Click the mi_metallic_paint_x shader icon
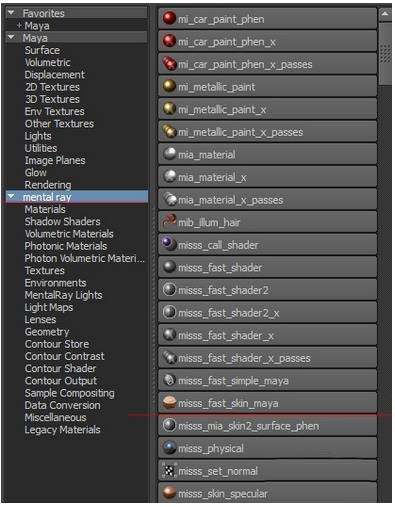 click(x=169, y=109)
